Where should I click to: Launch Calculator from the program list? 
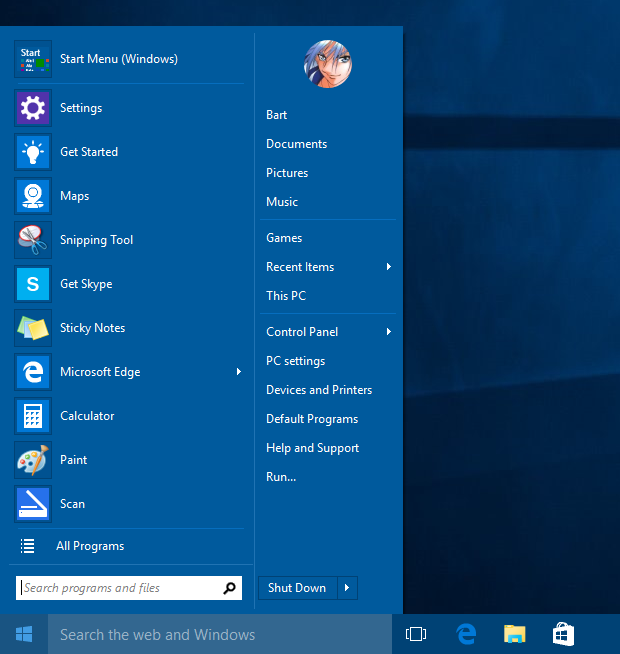tap(87, 416)
